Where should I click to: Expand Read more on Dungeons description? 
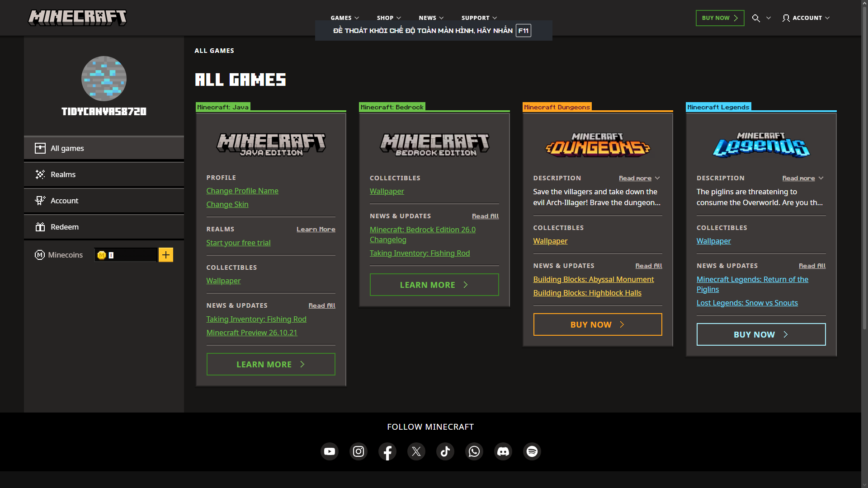[639, 178]
